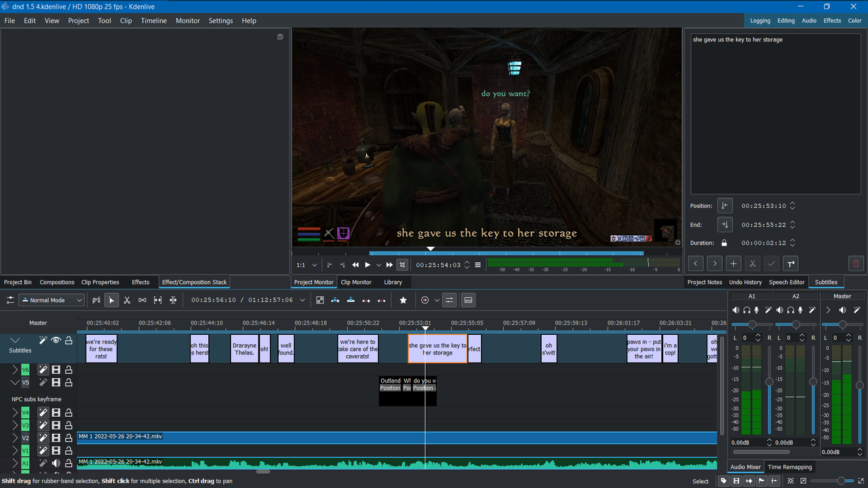
Task: Lock video track V2
Action: pyautogui.click(x=68, y=438)
